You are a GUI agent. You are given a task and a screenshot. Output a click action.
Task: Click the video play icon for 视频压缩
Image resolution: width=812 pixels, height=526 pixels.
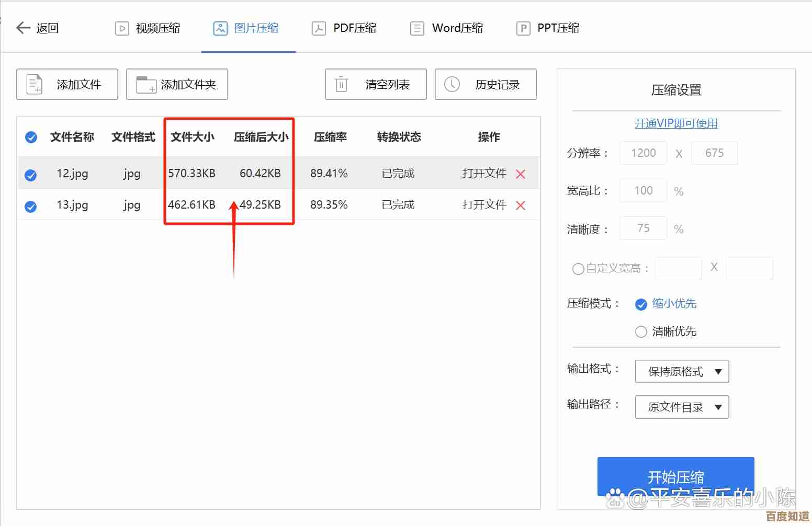click(122, 28)
